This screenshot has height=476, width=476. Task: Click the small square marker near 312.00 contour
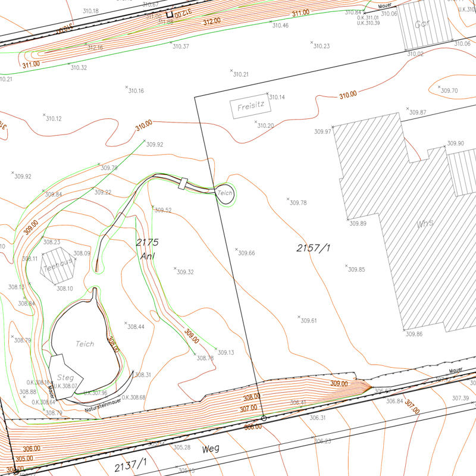tap(169, 14)
